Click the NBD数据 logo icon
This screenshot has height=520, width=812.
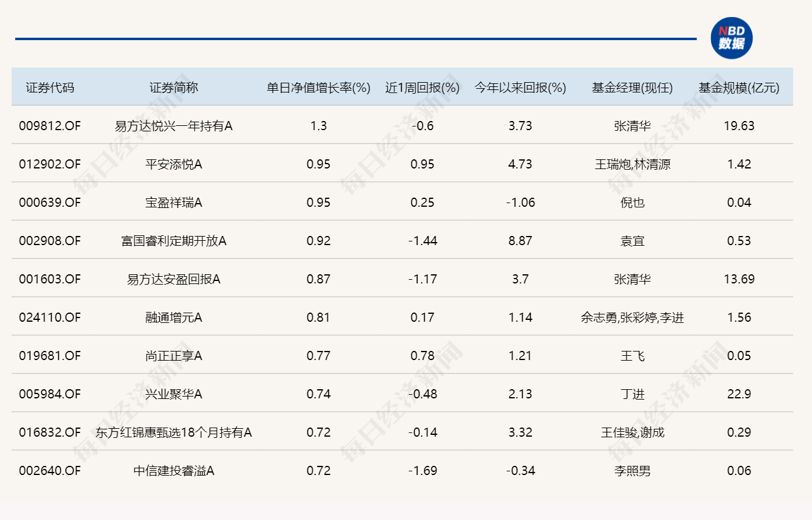click(731, 38)
